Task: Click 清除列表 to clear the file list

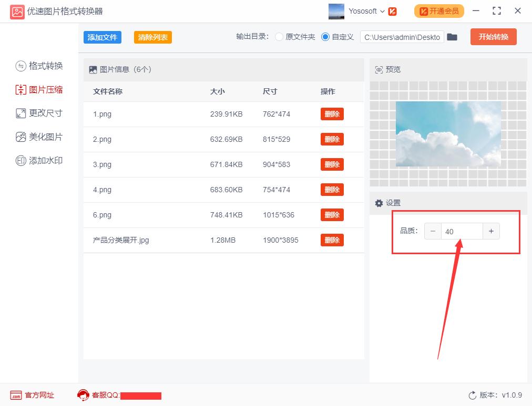Action: pos(152,37)
